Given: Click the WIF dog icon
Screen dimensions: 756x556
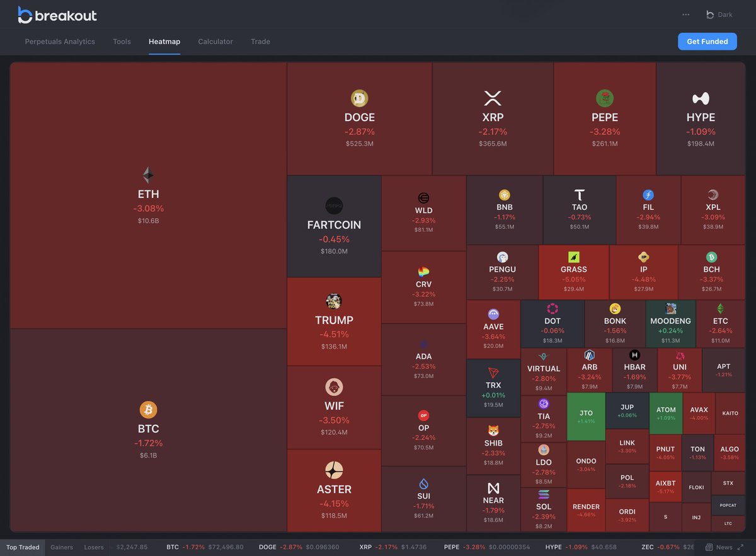Looking at the screenshot, I should [x=334, y=387].
